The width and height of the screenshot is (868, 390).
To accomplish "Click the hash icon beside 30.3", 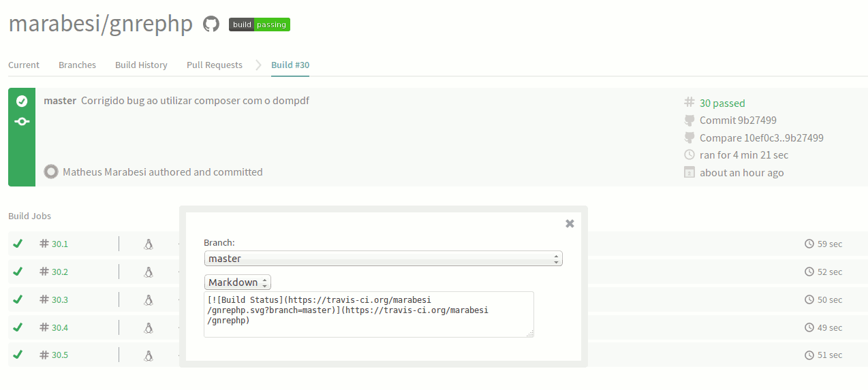I will click(x=44, y=299).
